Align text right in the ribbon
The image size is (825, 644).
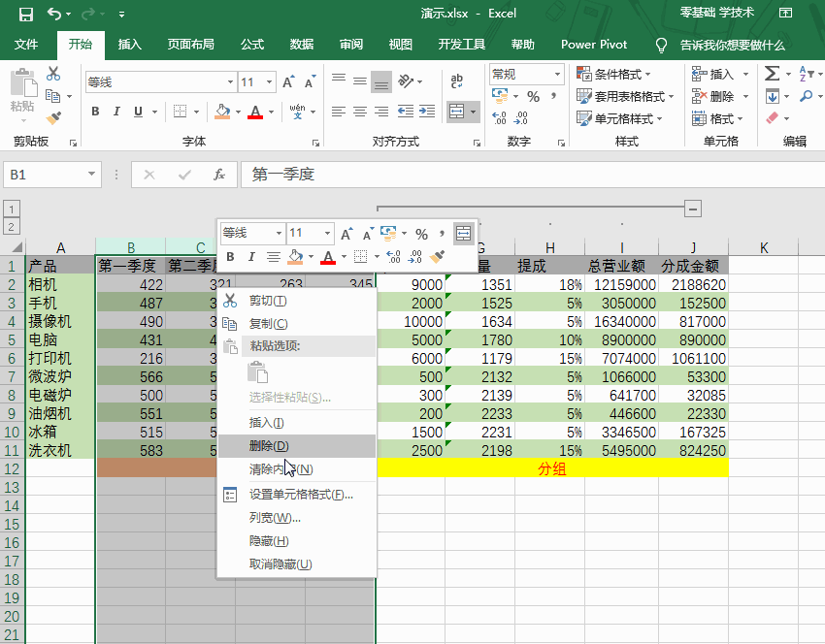pyautogui.click(x=381, y=112)
